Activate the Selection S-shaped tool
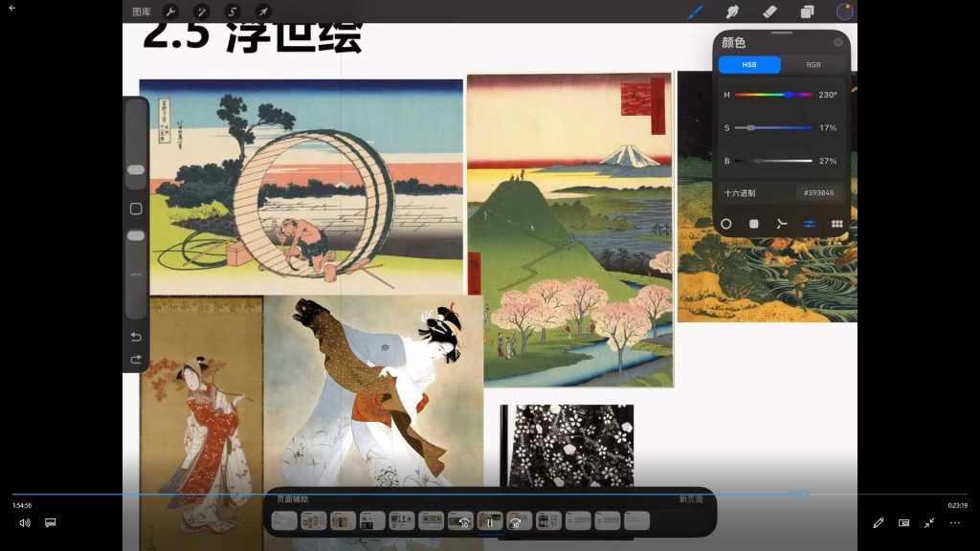The width and height of the screenshot is (980, 551). (233, 11)
